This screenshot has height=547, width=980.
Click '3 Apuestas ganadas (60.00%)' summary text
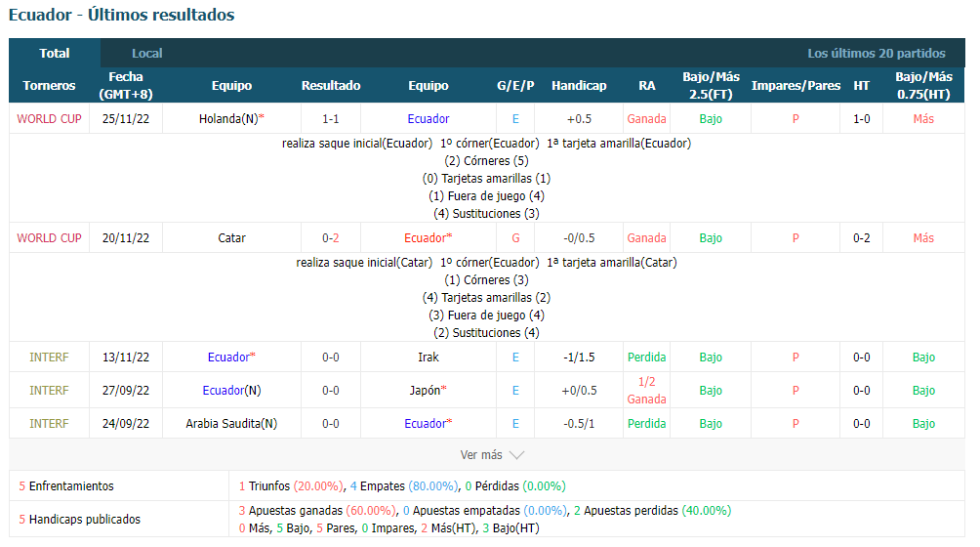318,511
